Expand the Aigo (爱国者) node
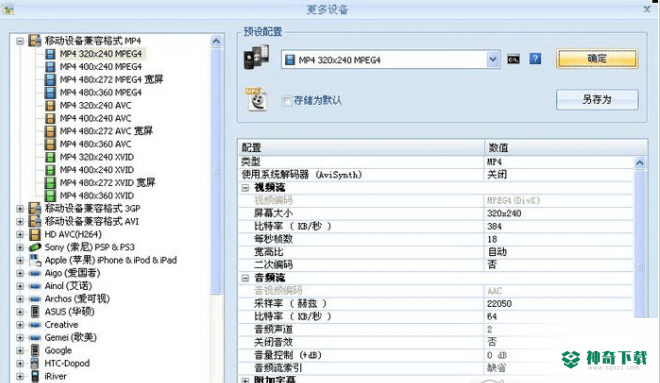This screenshot has width=660, height=383. pyautogui.click(x=20, y=273)
